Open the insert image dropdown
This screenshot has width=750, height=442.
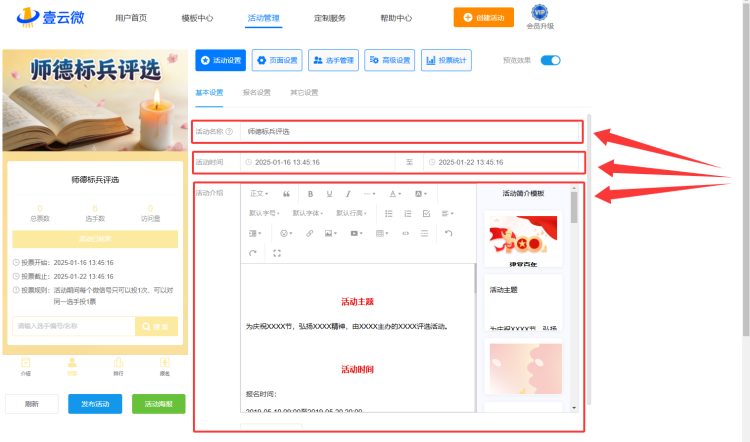point(331,233)
